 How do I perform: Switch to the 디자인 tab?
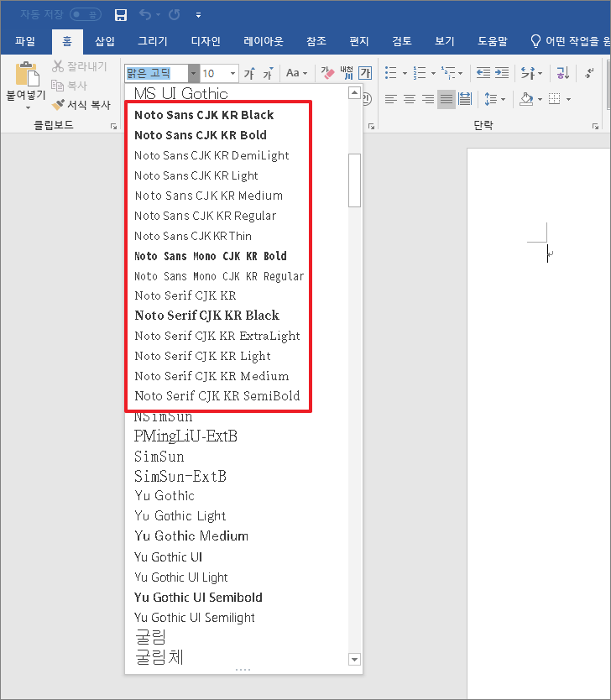(x=206, y=41)
